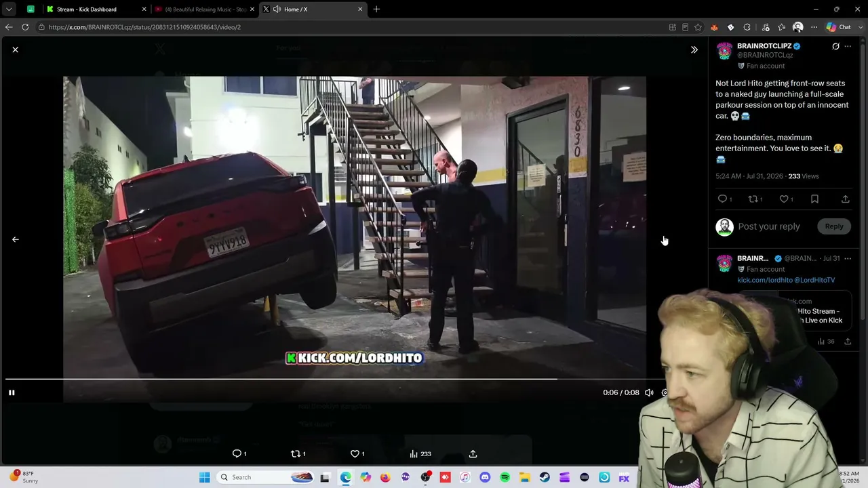Open the browser profile avatar
This screenshot has height=488, width=868.
point(797,27)
